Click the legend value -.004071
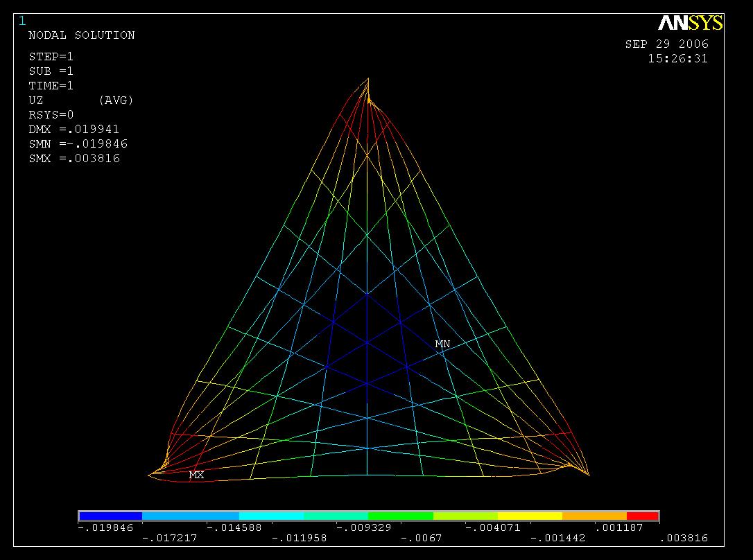This screenshot has width=753, height=560. pyautogui.click(x=493, y=528)
